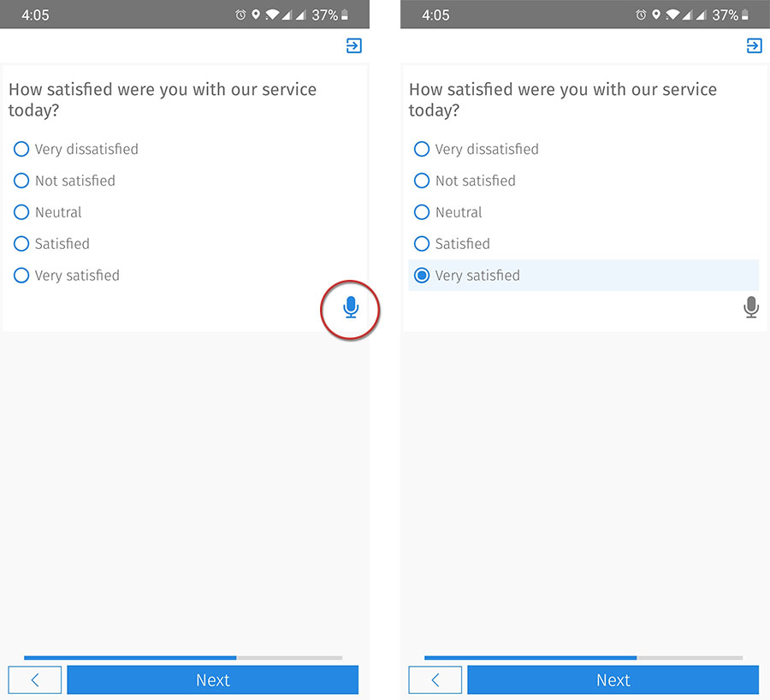Click survey progress bar on left screen
Image resolution: width=770 pixels, height=700 pixels.
(183, 657)
